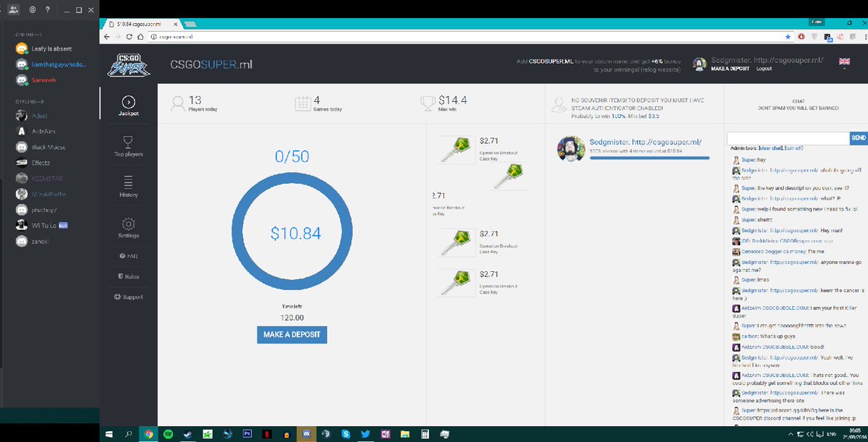Open Discord from the taskbar

[x=306, y=434]
